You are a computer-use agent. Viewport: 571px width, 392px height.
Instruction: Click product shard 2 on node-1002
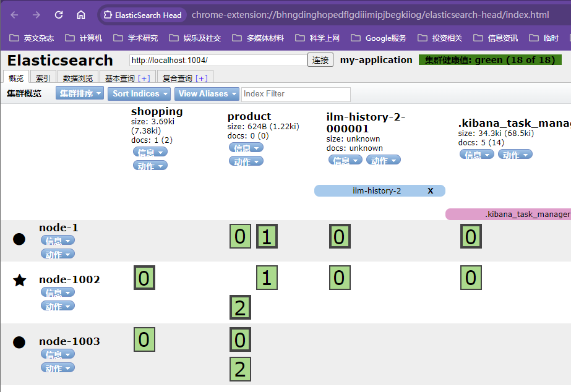click(241, 307)
